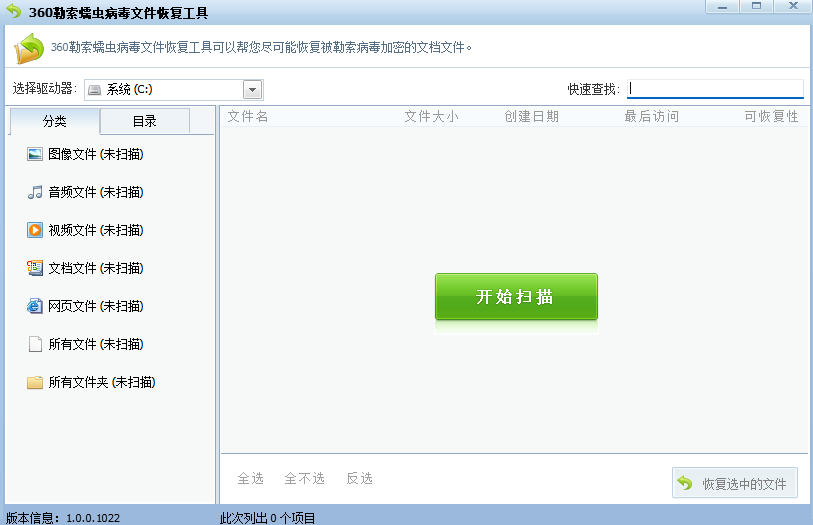Viewport: 813px width, 525px height.
Task: Click the IE web page files icon
Action: pos(35,306)
